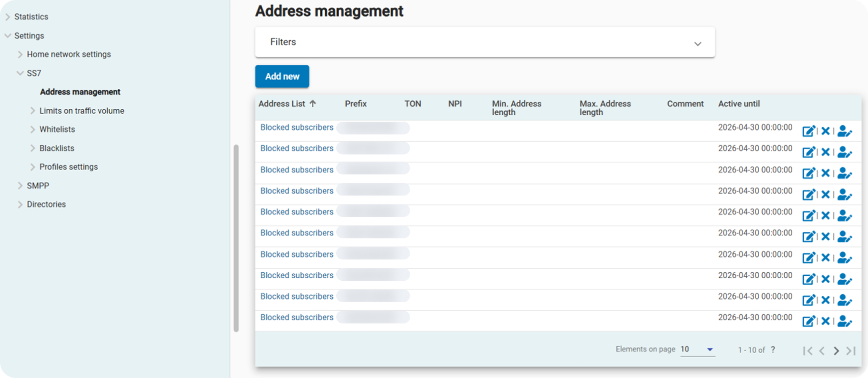
Task: Click the Address management page title
Action: coord(329,11)
